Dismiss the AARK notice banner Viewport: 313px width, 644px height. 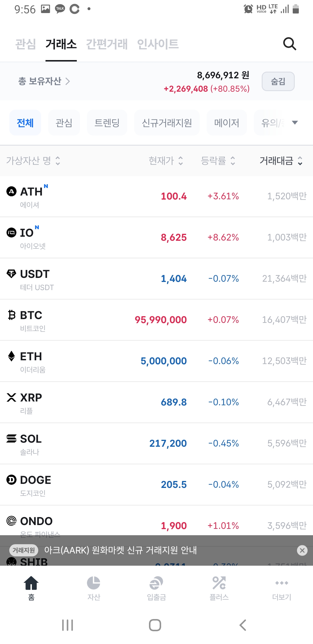302,550
